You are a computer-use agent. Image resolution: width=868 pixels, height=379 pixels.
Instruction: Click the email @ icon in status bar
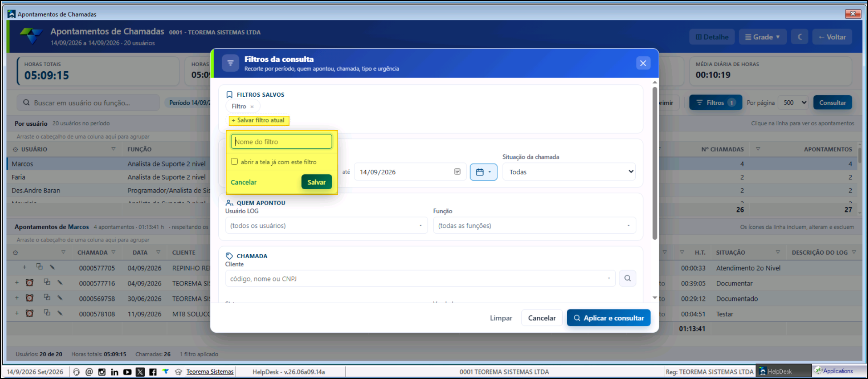coord(89,372)
